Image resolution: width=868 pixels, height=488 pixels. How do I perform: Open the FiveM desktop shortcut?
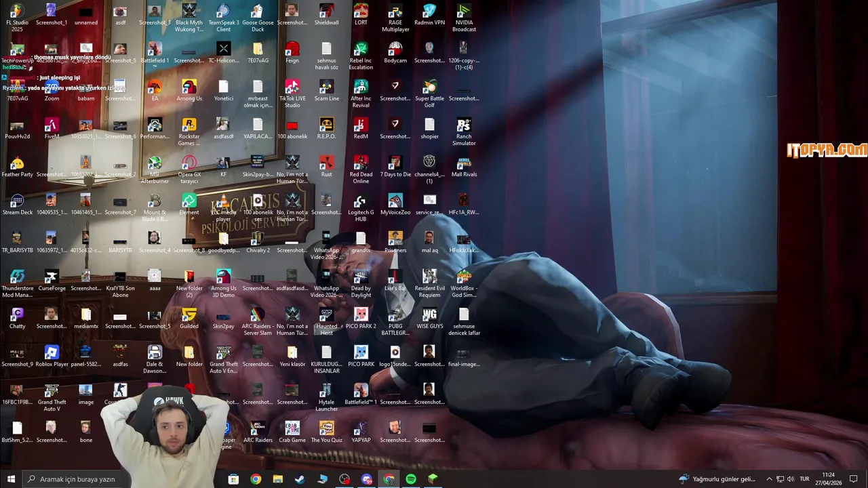tap(52, 129)
